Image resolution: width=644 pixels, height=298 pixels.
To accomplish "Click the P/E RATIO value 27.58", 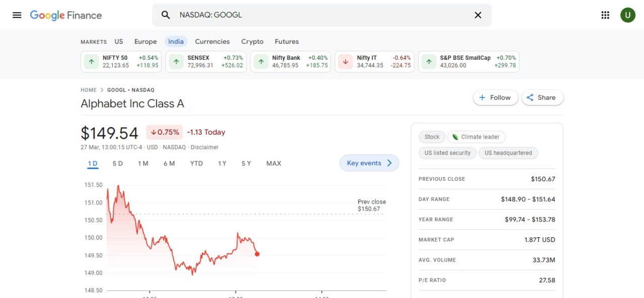I will (547, 280).
